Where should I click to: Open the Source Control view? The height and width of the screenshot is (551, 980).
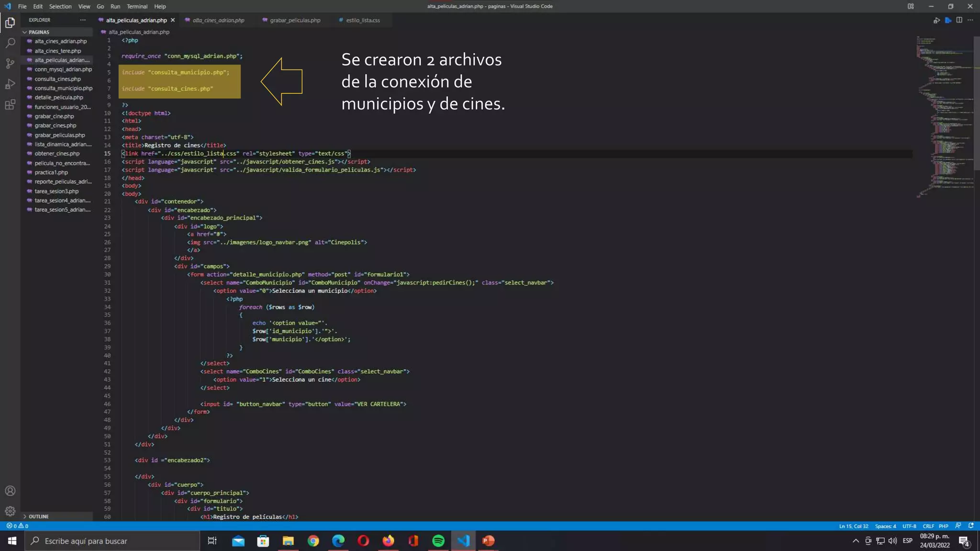tap(10, 64)
